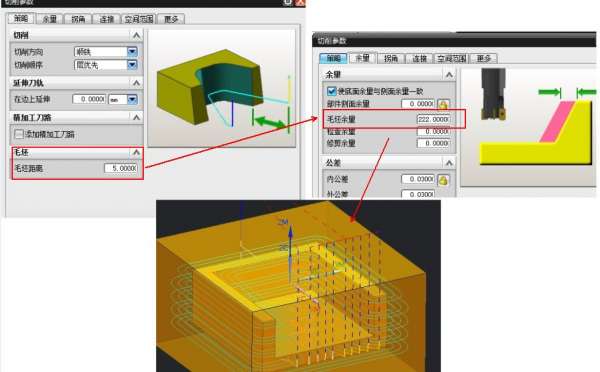600x372 pixels.
Task: Click the ZM axis label in the 3D view
Action: 283,222
